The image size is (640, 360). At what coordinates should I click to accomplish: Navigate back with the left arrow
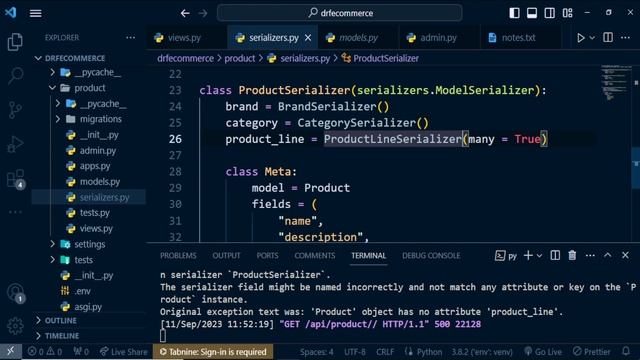tap(185, 13)
